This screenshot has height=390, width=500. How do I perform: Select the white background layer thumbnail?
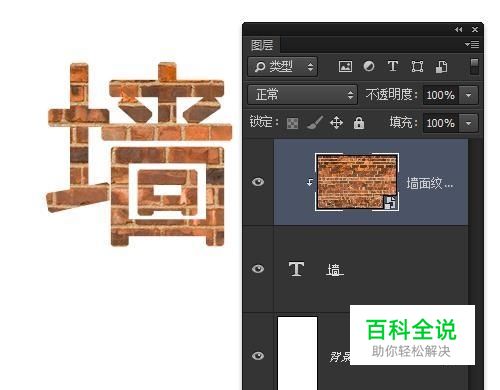297,353
